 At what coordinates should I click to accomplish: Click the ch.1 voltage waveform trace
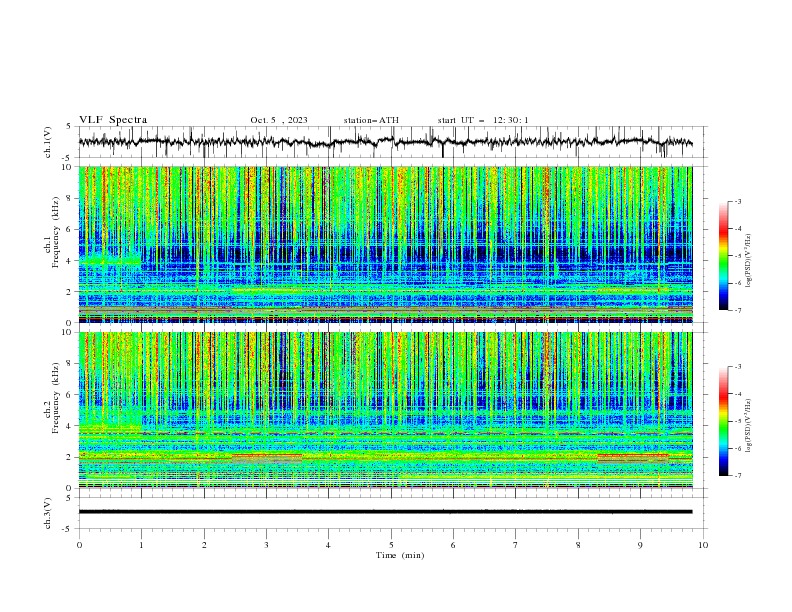pos(385,142)
